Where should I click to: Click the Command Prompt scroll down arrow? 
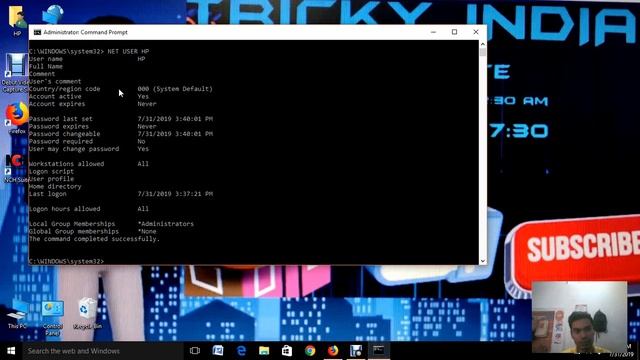point(483,261)
